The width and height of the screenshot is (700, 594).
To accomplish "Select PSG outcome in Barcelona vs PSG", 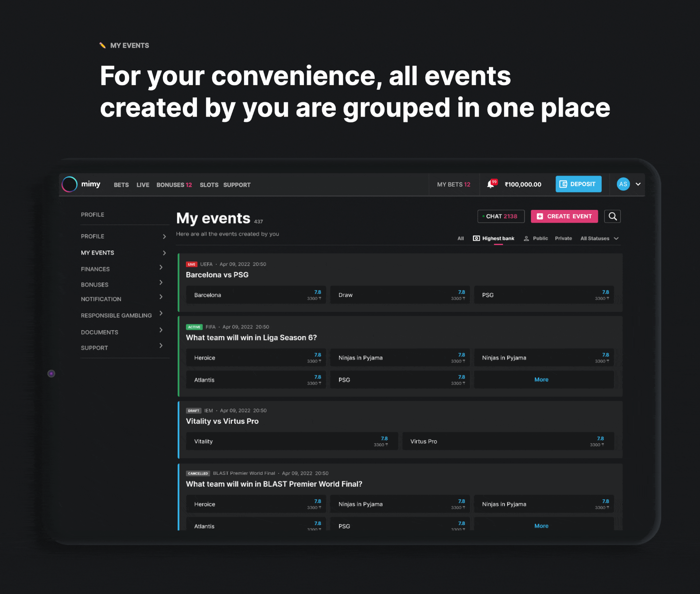I will pyautogui.click(x=544, y=295).
